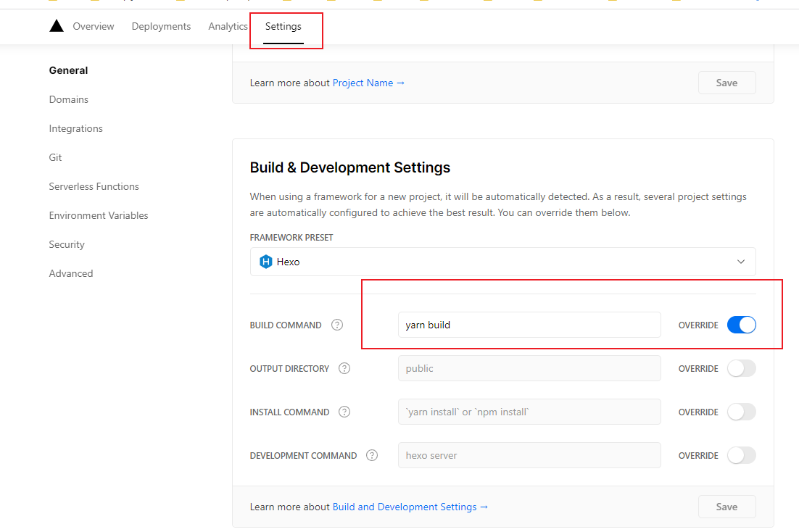Open Serverless Functions in sidebar

tap(94, 186)
